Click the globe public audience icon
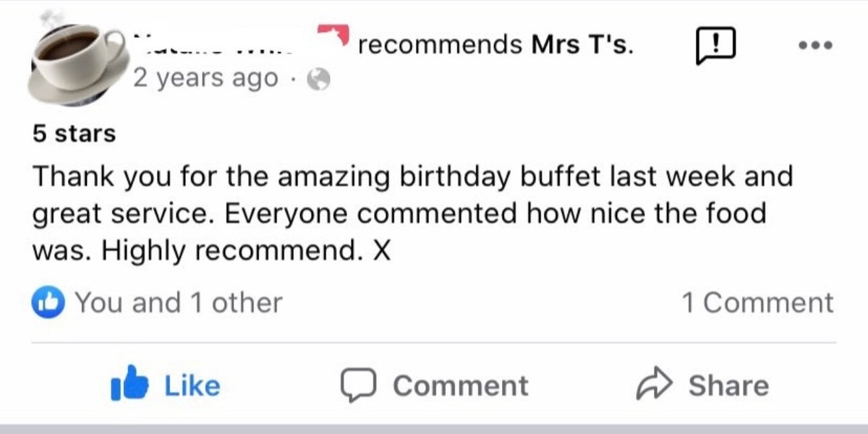This screenshot has height=434, width=868. point(318,80)
